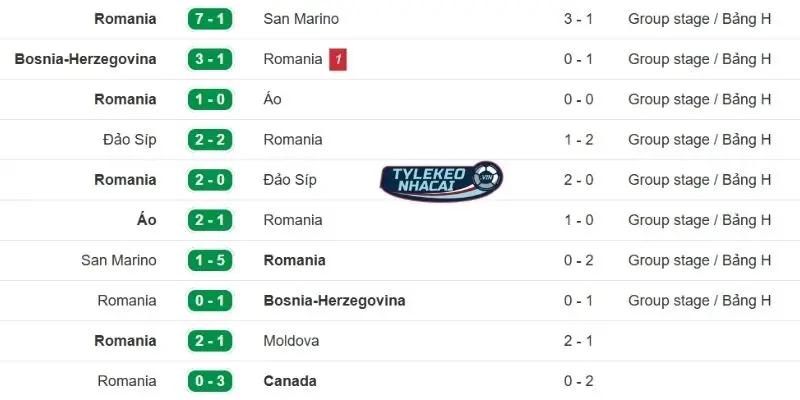Click the Tylekeo Nhacai watermark logo
The height and width of the screenshot is (400, 800).
pos(441,180)
